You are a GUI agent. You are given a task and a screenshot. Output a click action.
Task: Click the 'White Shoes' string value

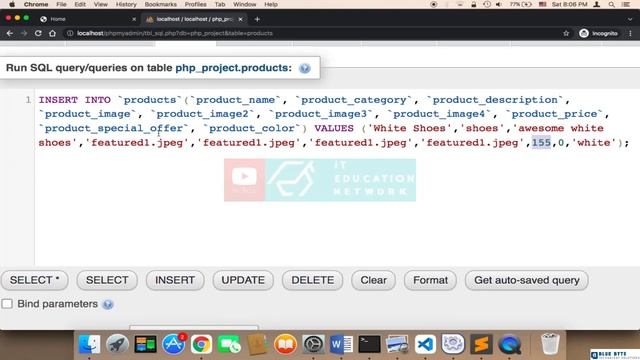point(409,128)
